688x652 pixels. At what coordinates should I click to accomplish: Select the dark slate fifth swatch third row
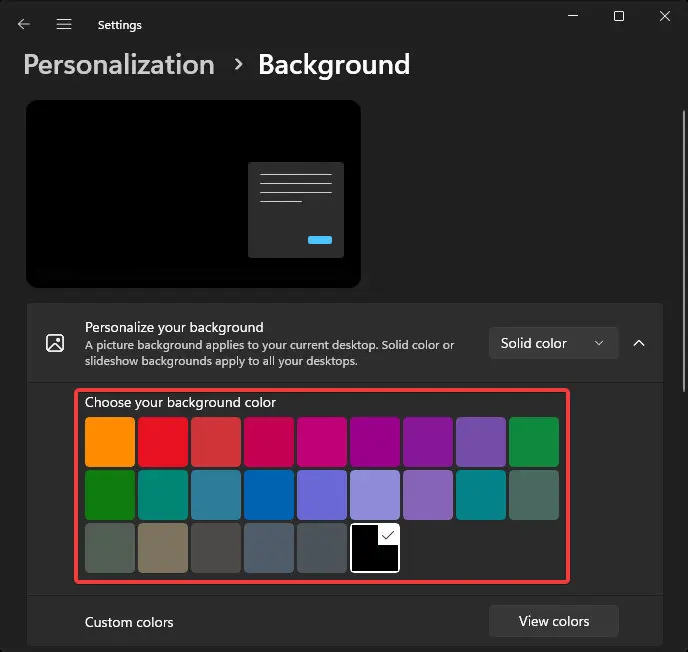tap(322, 548)
